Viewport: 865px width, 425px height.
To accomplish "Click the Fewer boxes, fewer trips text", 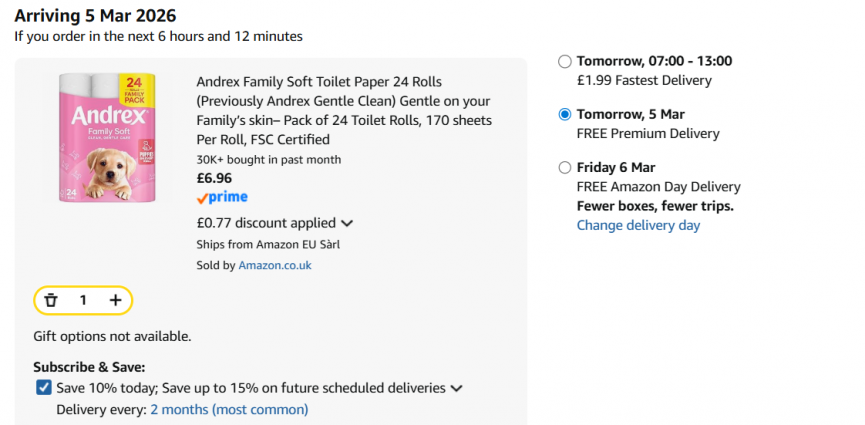I will coord(655,206).
